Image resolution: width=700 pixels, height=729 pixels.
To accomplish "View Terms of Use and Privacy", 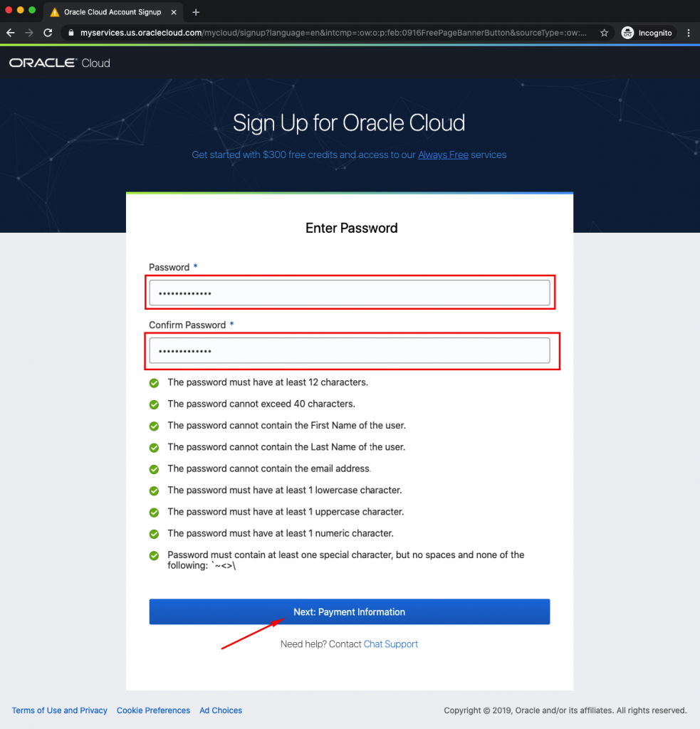I will [x=60, y=710].
